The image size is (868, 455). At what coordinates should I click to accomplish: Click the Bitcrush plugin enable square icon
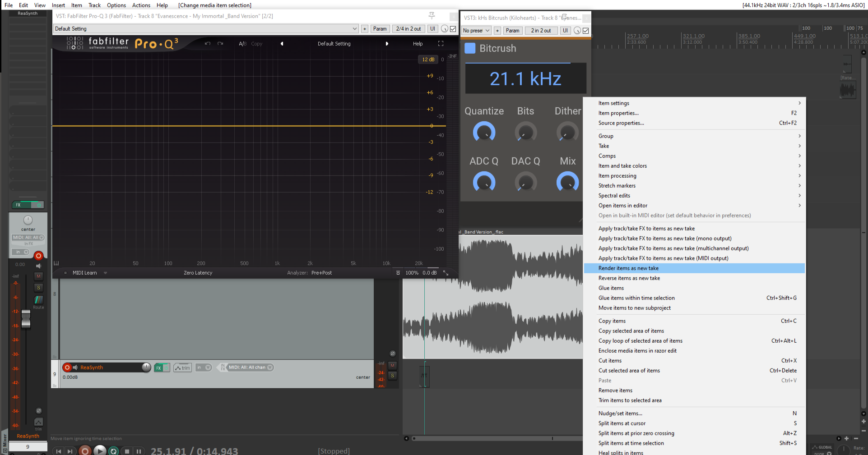pos(470,48)
